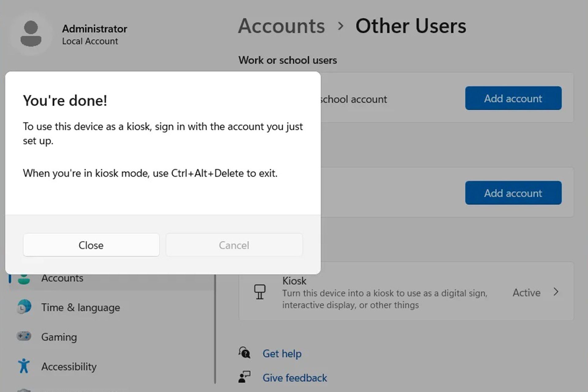Click the Other Users page title
This screenshot has height=392, width=588.
point(411,26)
